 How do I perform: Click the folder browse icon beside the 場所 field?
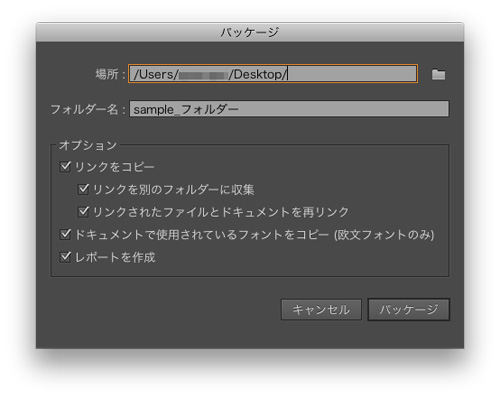point(438,74)
